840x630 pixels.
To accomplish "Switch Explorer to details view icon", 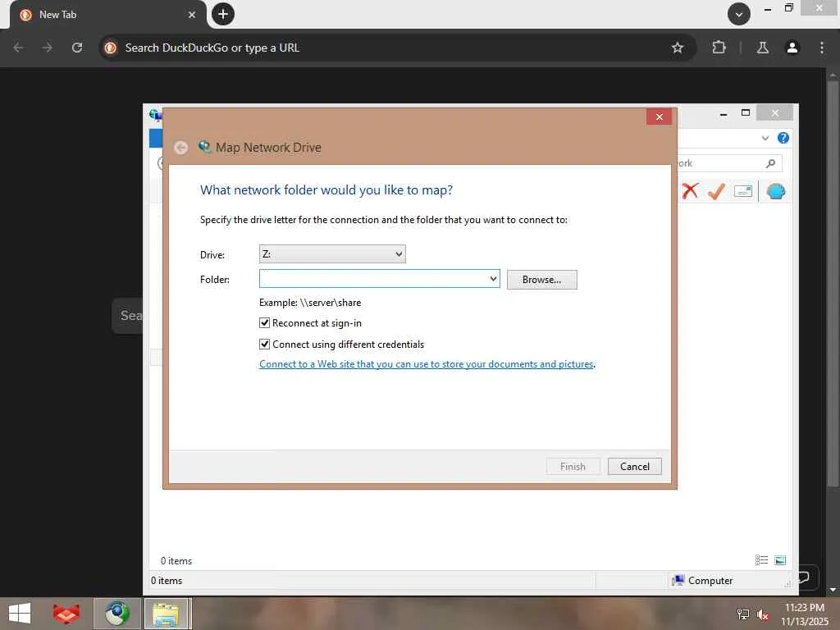I will point(761,559).
